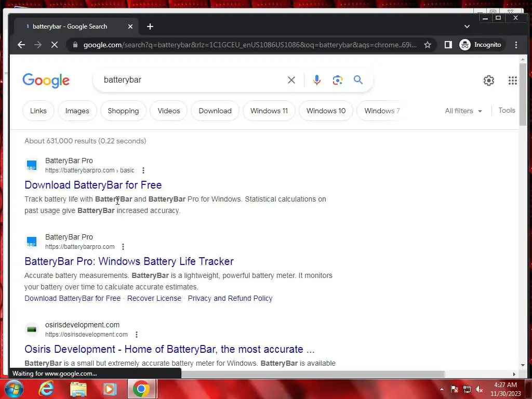The width and height of the screenshot is (532, 399).
Task: Open the Google apps grid
Action: [513, 81]
